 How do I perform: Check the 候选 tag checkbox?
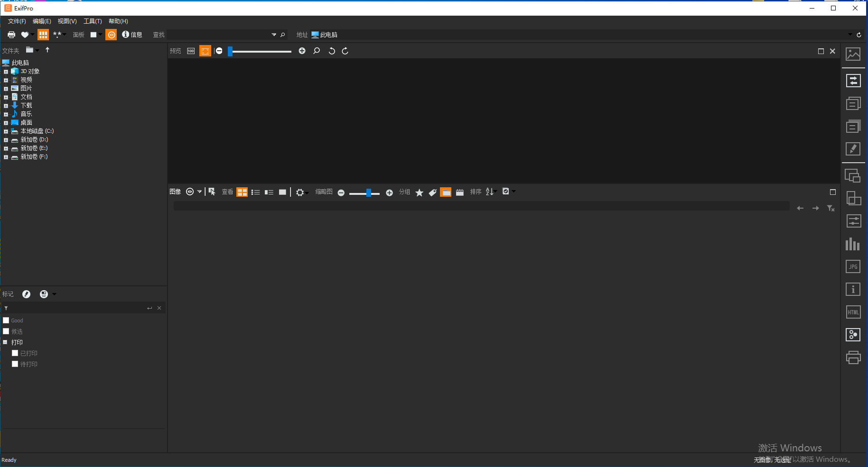point(6,331)
